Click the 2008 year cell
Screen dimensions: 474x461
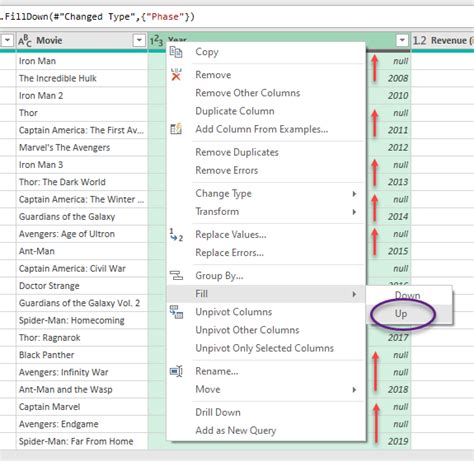pos(398,78)
